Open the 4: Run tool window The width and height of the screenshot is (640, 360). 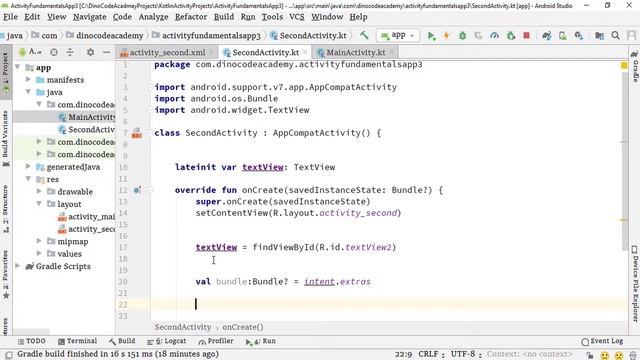point(261,341)
